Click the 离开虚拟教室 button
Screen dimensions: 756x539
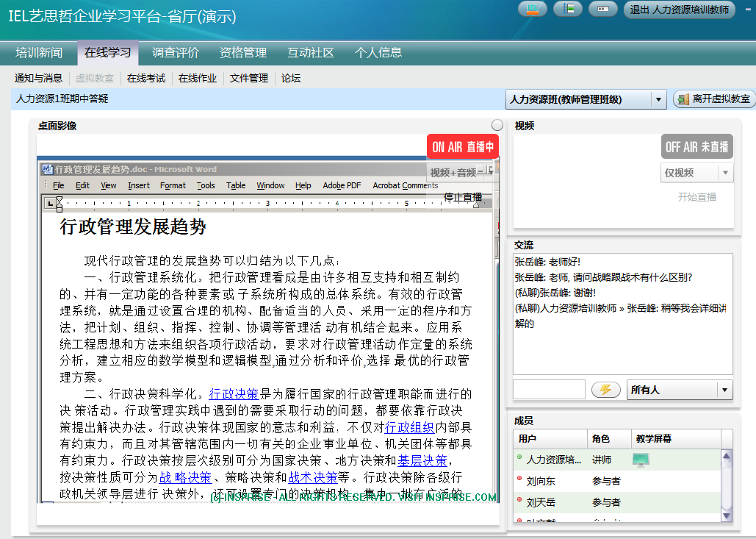[x=714, y=99]
